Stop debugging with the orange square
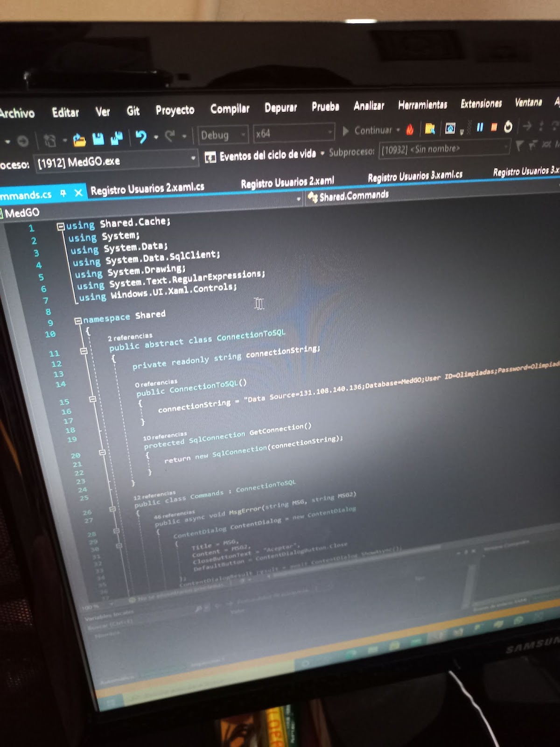Viewport: 560px width, 747px height. 494,127
